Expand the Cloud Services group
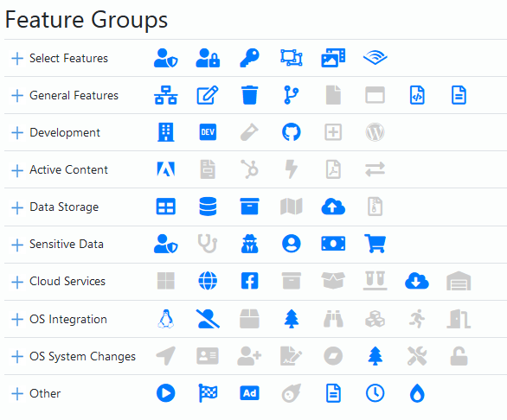Image resolution: width=507 pixels, height=420 pixels. point(17,282)
